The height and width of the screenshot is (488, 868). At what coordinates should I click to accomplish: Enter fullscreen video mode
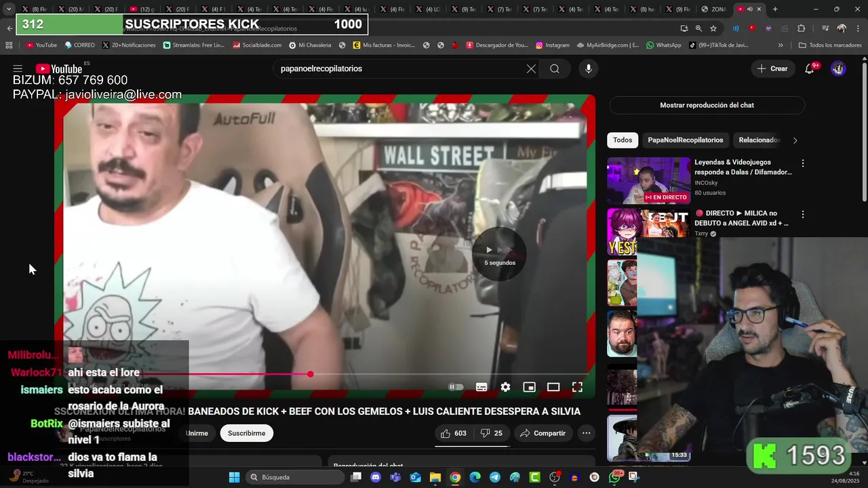point(577,387)
